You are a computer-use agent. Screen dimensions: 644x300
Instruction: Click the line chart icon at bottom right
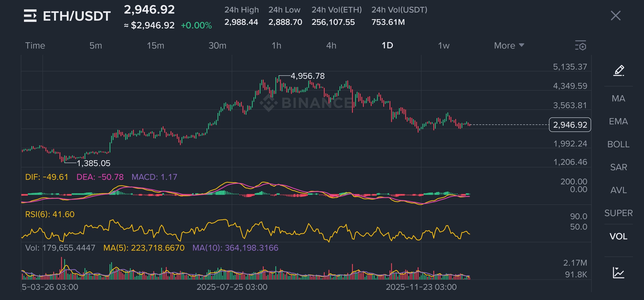[x=619, y=272]
